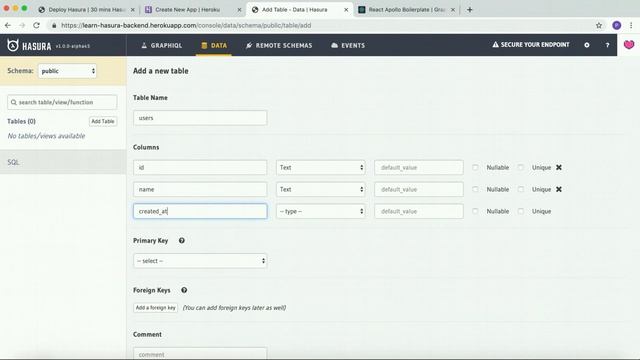Go back with the browser back arrow

pyautogui.click(x=8, y=25)
